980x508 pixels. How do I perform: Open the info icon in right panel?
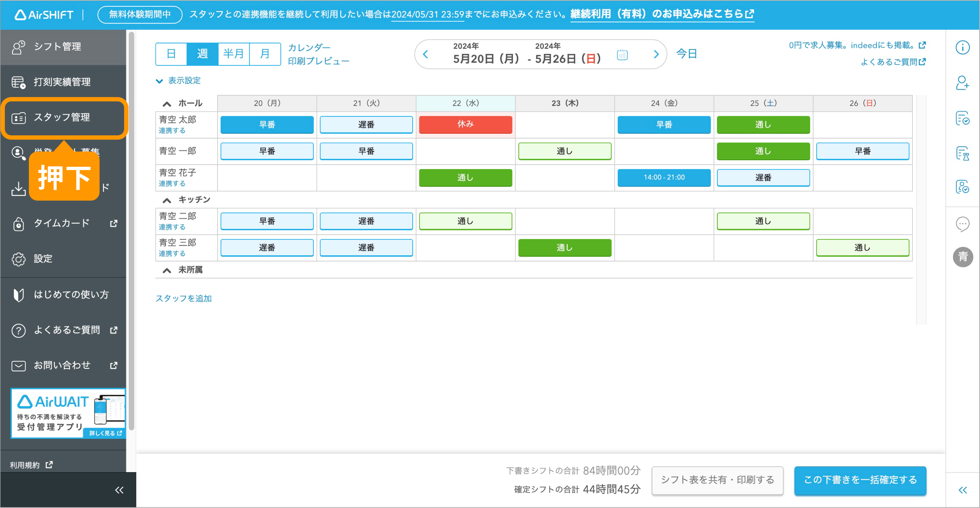(962, 47)
